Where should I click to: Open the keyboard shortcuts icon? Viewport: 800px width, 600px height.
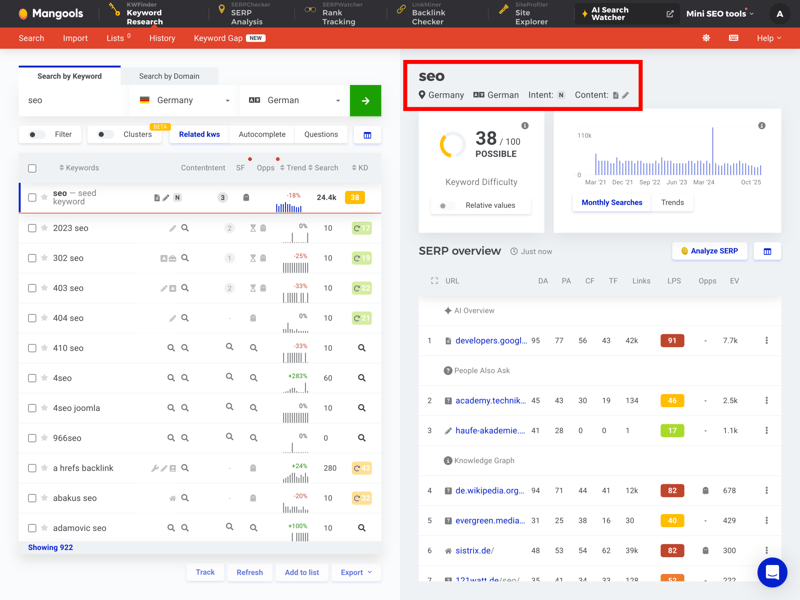tap(733, 38)
